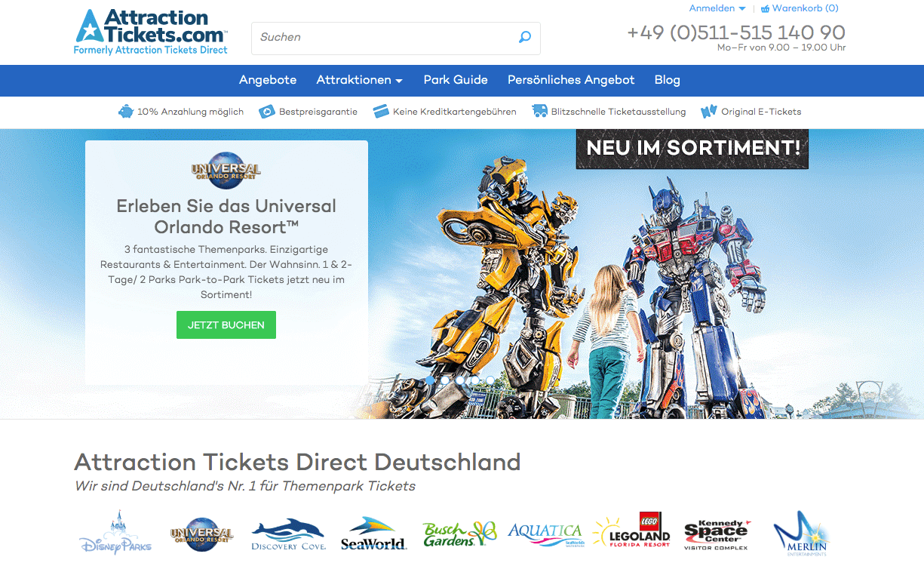The width and height of the screenshot is (924, 569).
Task: Click the Bestpreisgarantie badge icon
Action: click(x=267, y=112)
